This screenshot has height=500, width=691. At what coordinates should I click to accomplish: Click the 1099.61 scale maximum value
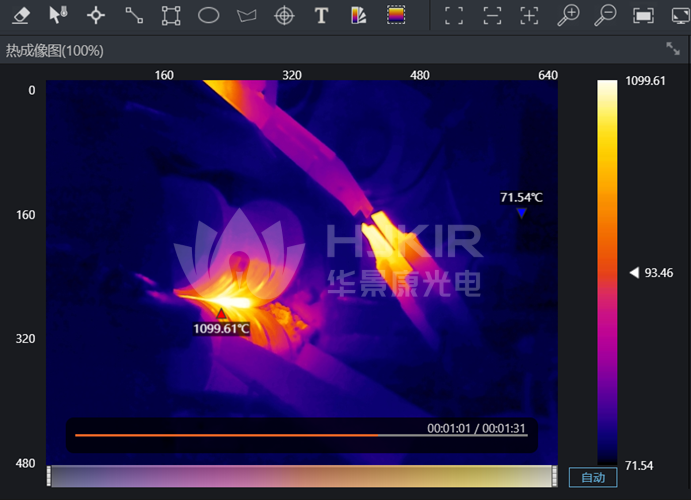pos(645,81)
